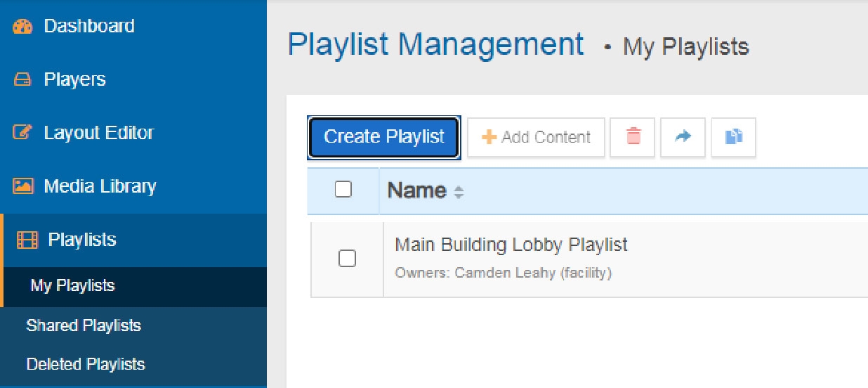Click the Players device icon
Screen dimensions: 868x388
pos(22,80)
